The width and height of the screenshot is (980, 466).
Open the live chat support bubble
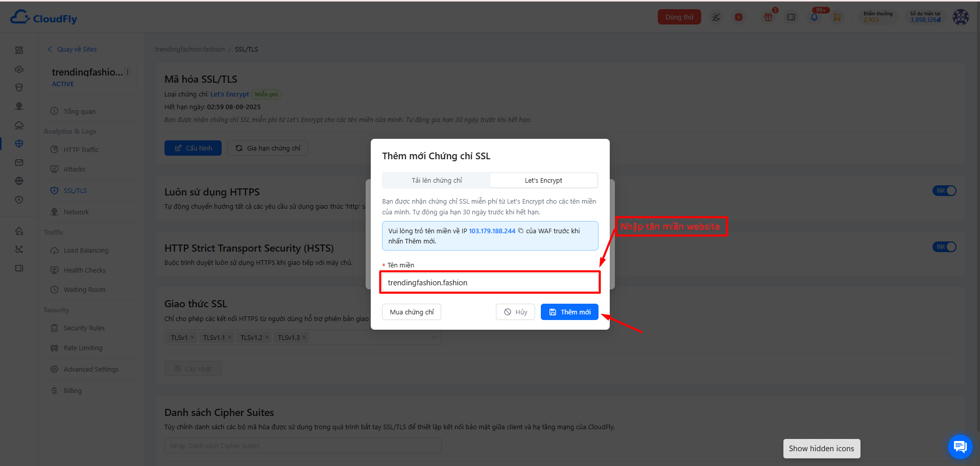click(960, 447)
